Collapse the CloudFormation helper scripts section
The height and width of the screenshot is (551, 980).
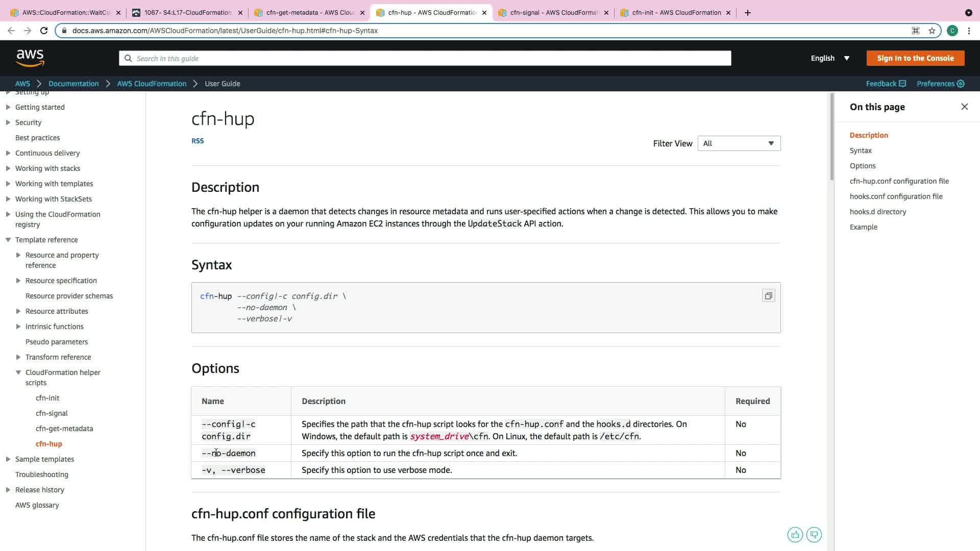[18, 372]
